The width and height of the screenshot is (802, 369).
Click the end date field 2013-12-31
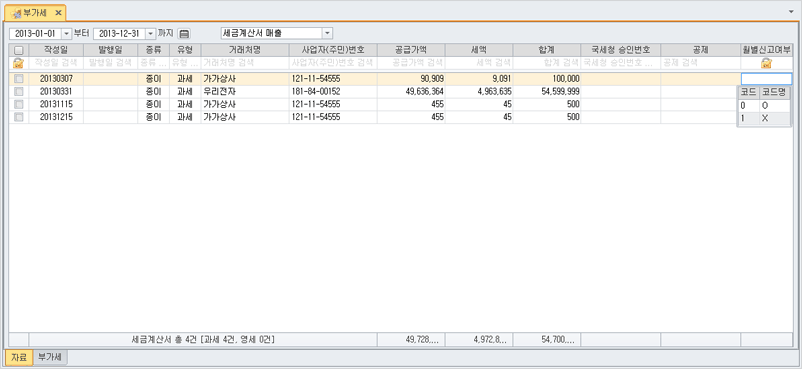(x=119, y=34)
